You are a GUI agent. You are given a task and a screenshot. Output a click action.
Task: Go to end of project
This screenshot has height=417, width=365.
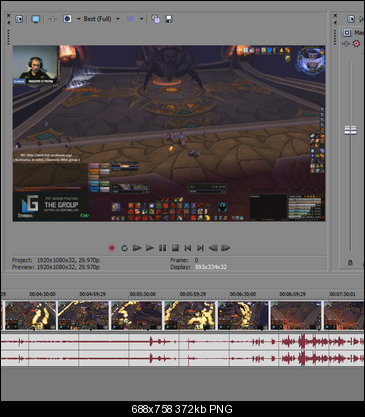[200, 248]
